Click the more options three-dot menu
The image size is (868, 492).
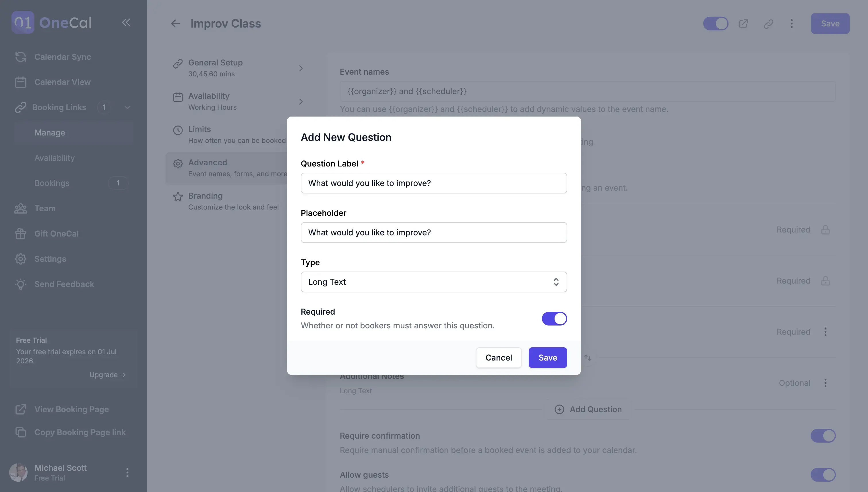coord(791,23)
